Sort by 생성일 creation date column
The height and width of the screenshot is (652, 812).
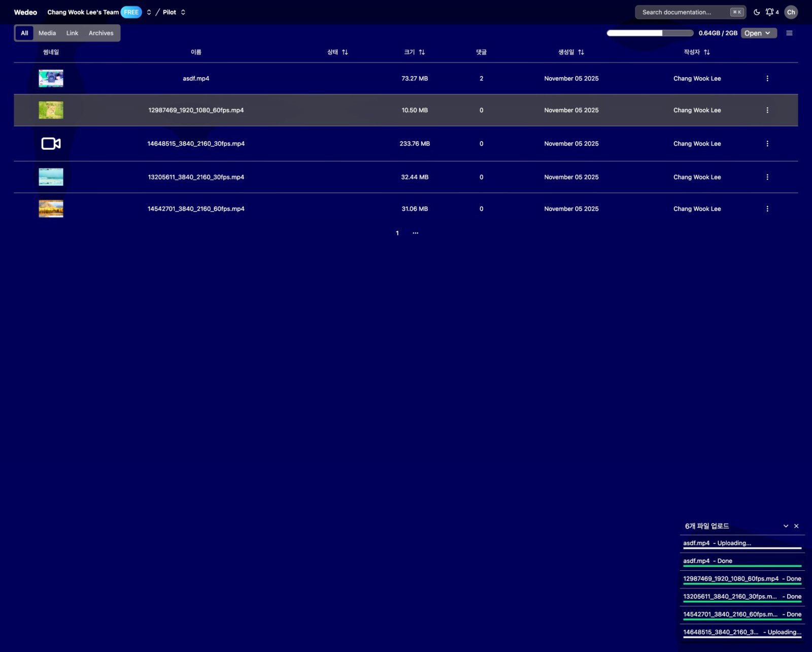[x=571, y=52]
